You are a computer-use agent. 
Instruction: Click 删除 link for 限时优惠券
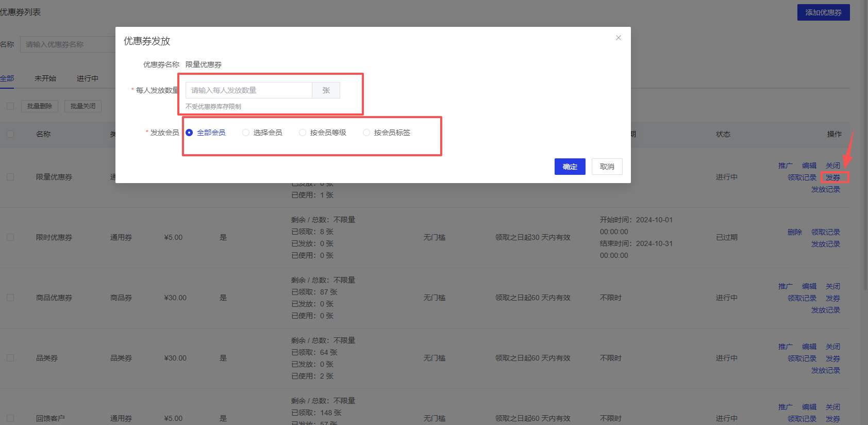coord(794,232)
